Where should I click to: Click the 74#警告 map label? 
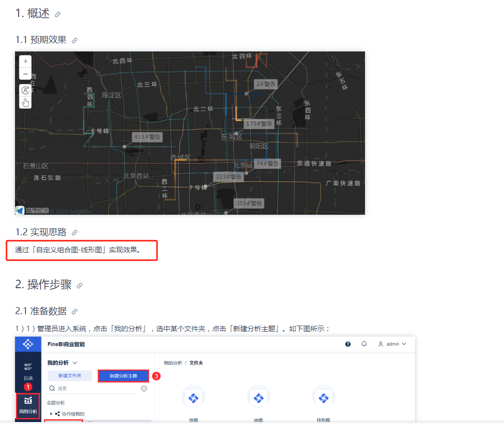(267, 163)
